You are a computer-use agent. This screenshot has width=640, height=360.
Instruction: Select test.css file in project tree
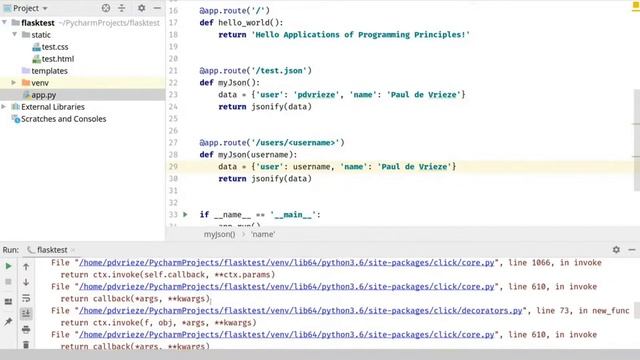click(55, 47)
